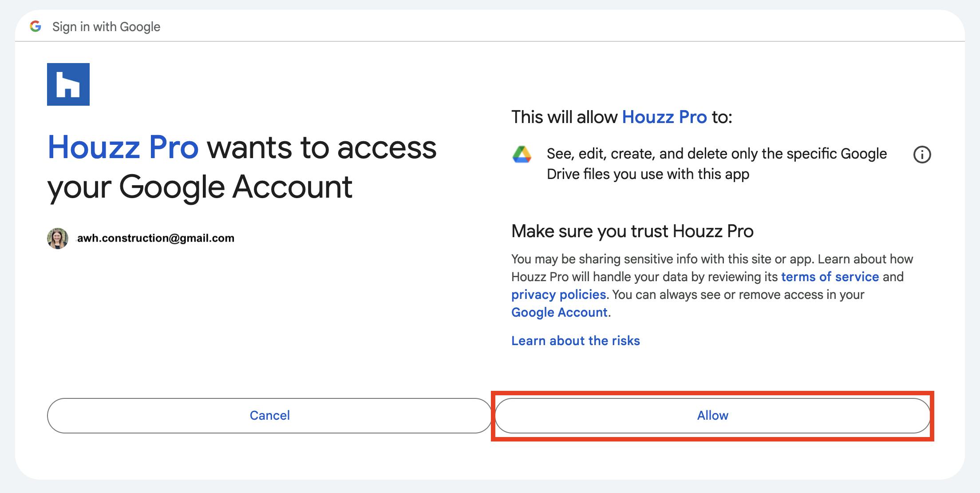Open Houzz Pro link in main heading
Screen dimensions: 980x493
click(123, 147)
